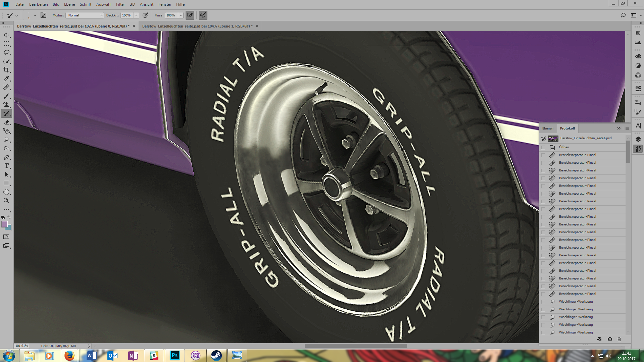
Task: Select the Paint Bucket tool
Action: [6, 131]
